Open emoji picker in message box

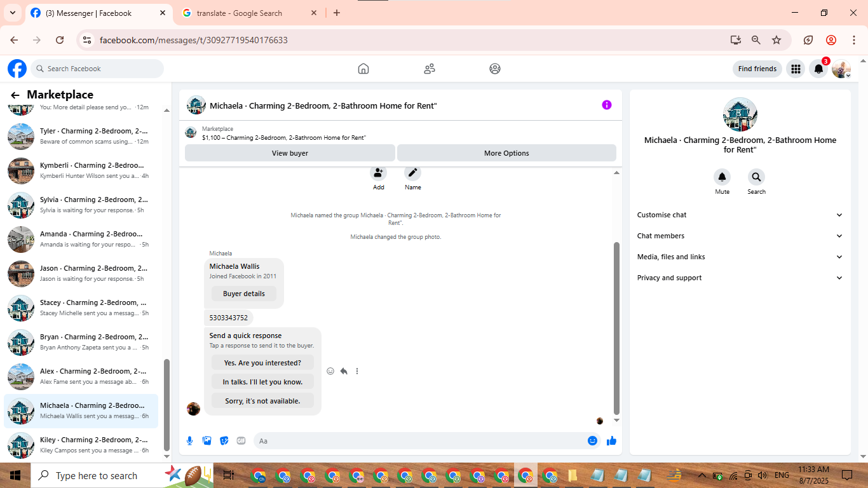point(592,440)
